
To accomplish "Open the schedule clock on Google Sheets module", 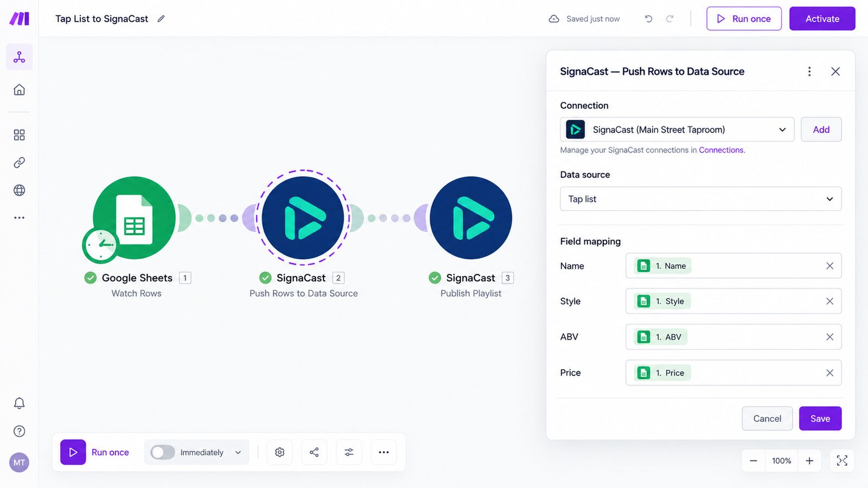I will (100, 245).
